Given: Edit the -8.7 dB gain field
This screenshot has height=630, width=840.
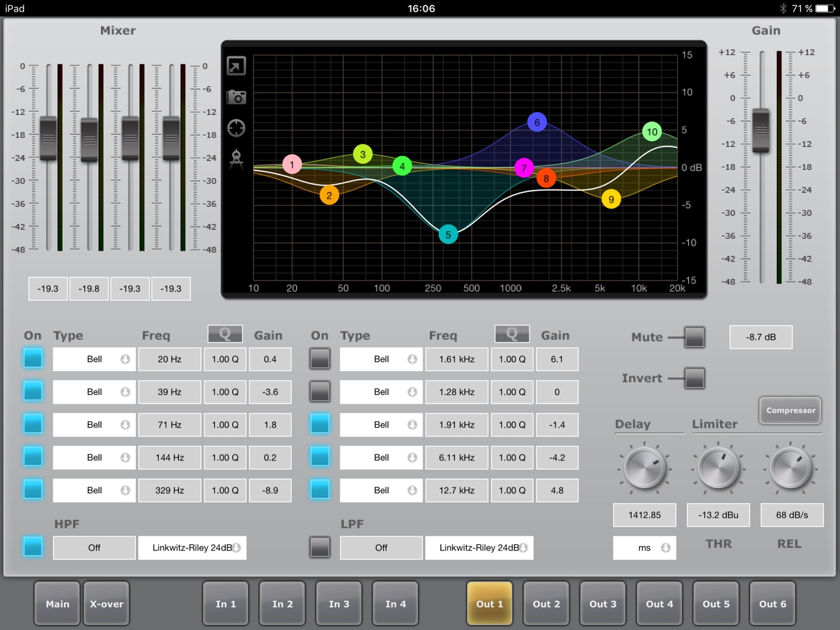Looking at the screenshot, I should (761, 337).
